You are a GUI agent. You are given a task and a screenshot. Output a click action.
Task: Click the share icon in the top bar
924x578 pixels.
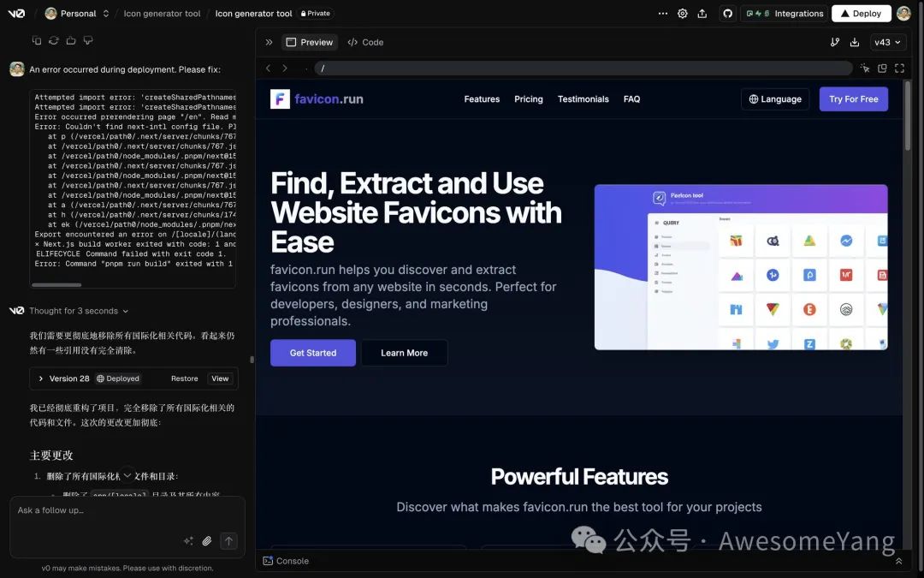tap(702, 13)
